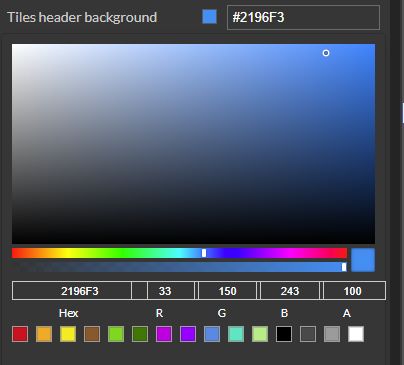The image size is (404, 365).
Task: Click the G value field showing 150
Action: coord(227,291)
